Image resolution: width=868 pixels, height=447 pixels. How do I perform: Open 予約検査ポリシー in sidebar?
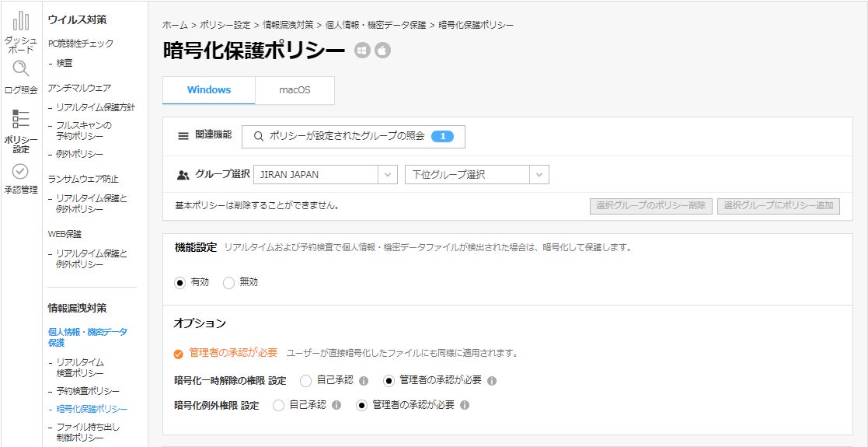(88, 392)
